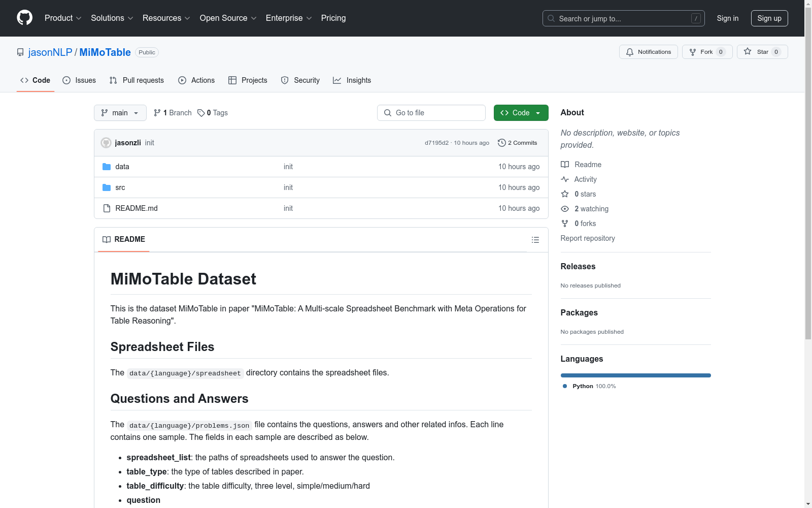
Task: Click the Star icon
Action: click(748, 52)
